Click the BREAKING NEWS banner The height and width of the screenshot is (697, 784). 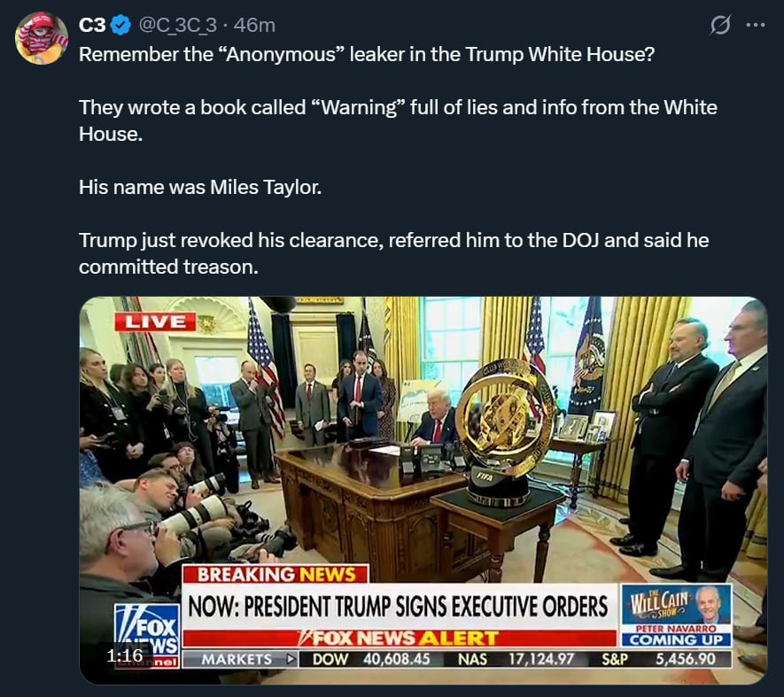point(276,575)
